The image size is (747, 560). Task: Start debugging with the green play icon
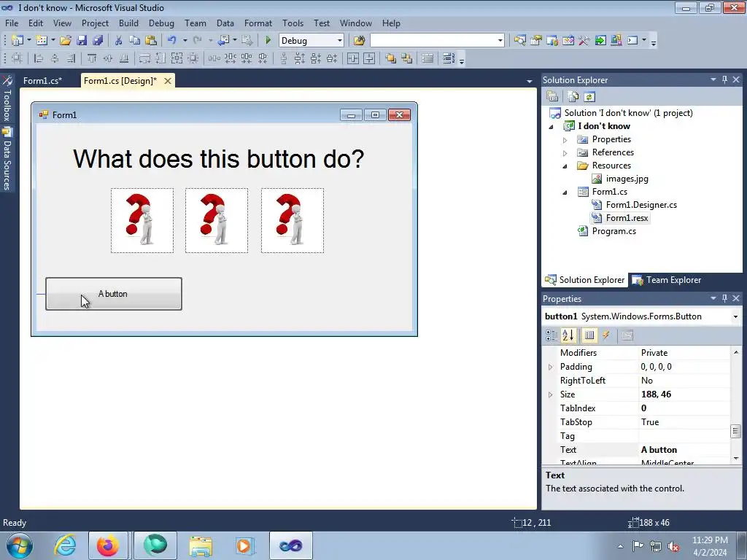pos(268,41)
